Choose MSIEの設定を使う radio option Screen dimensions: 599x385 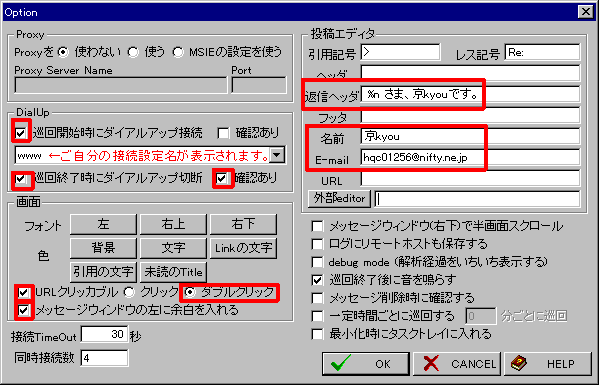(178, 52)
